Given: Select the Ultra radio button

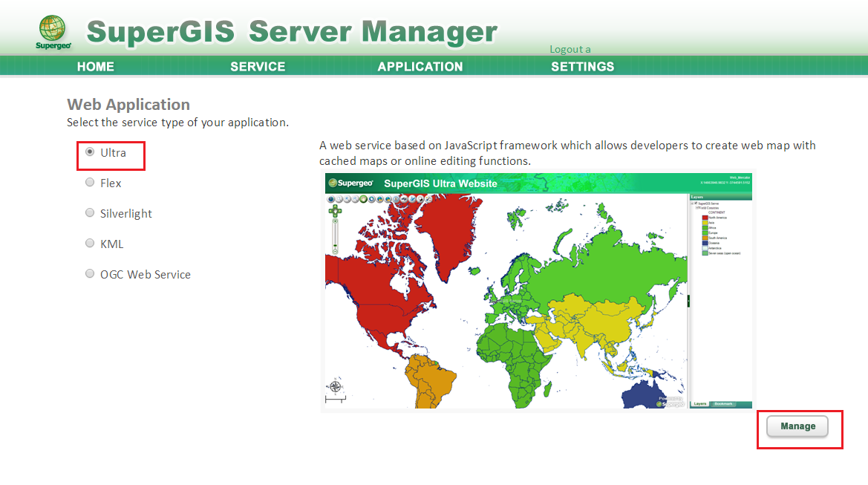Looking at the screenshot, I should (x=90, y=152).
